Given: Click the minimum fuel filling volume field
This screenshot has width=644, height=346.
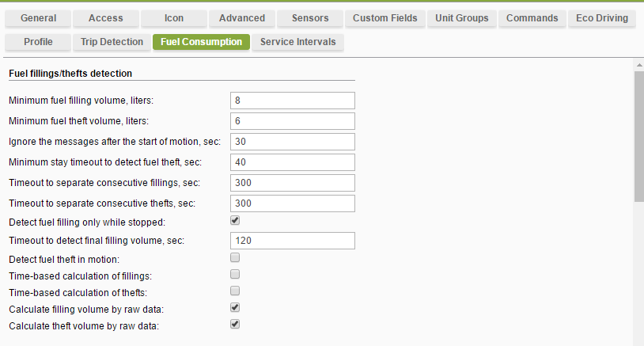Looking at the screenshot, I should (292, 101).
